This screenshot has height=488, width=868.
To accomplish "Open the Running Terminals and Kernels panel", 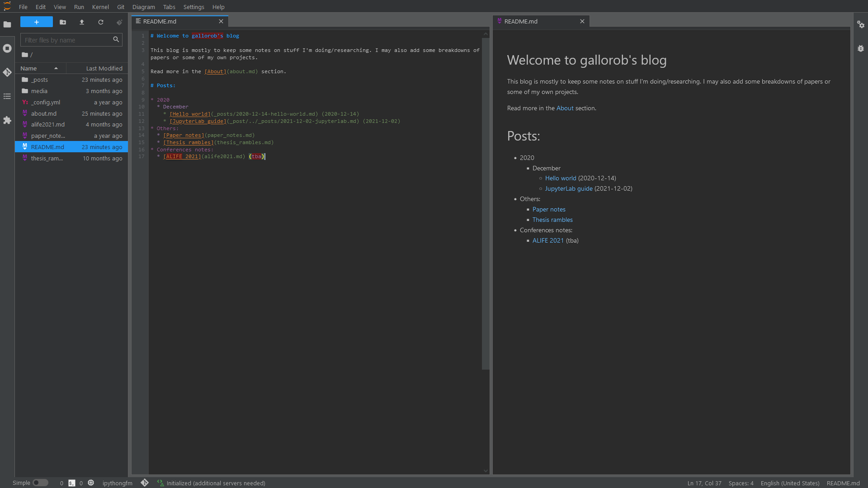I will [x=7, y=48].
